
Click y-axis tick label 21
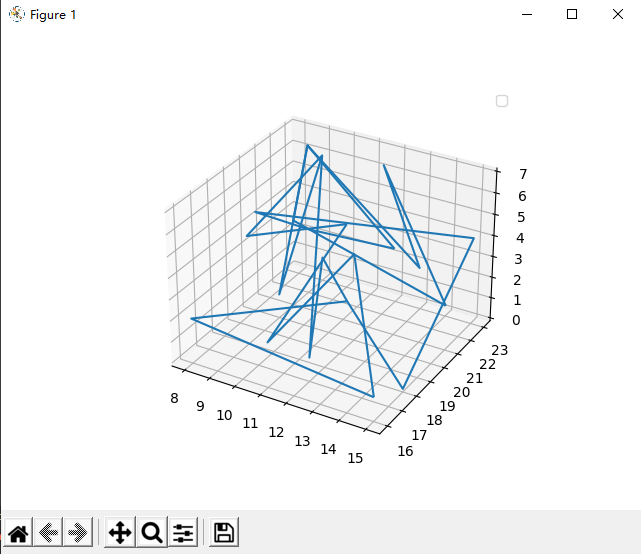coord(475,378)
